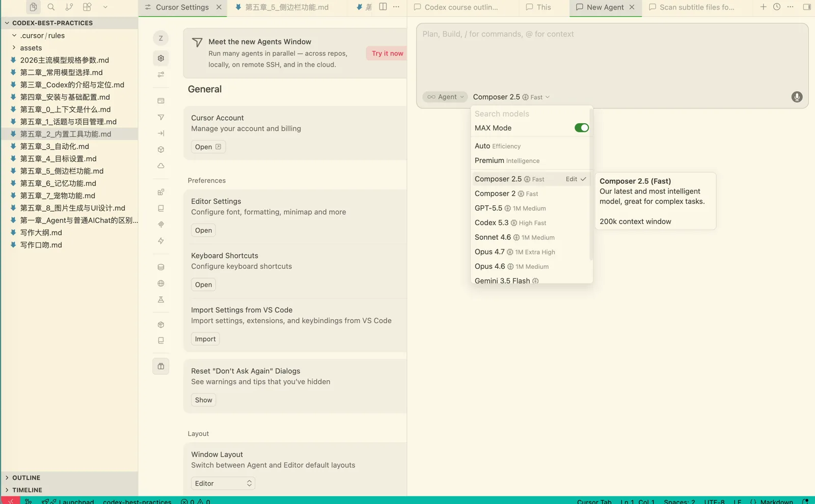Choose Sonnet 4.6 1M Medium model

click(530, 237)
